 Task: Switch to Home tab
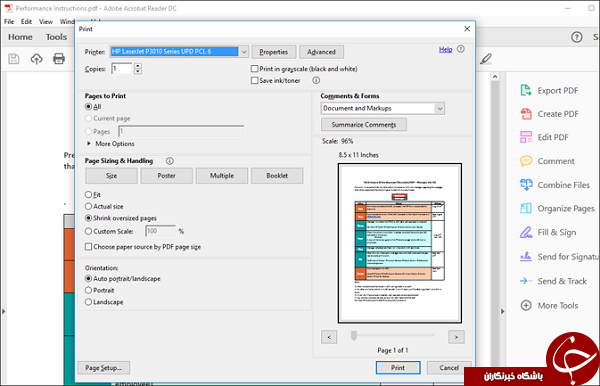20,37
